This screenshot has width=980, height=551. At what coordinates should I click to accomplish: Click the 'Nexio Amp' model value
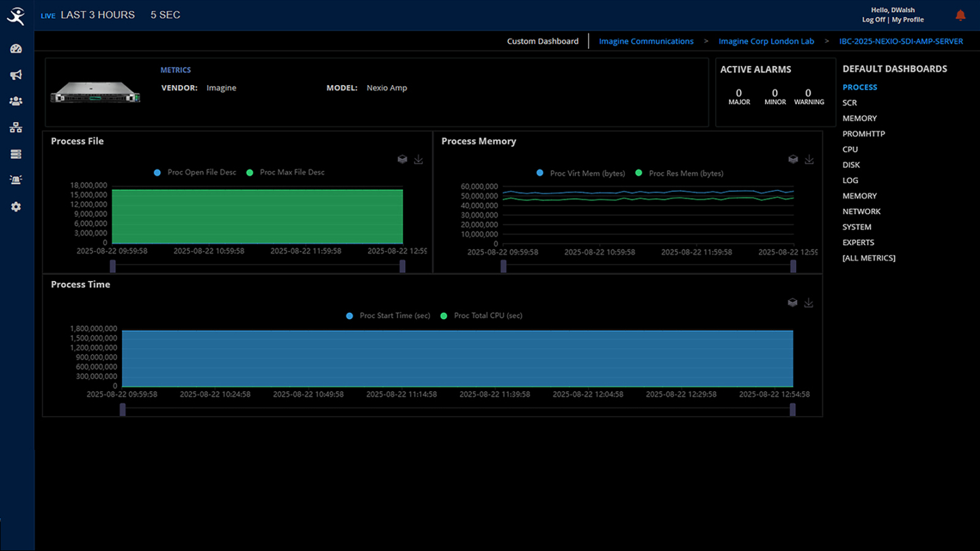tap(387, 88)
